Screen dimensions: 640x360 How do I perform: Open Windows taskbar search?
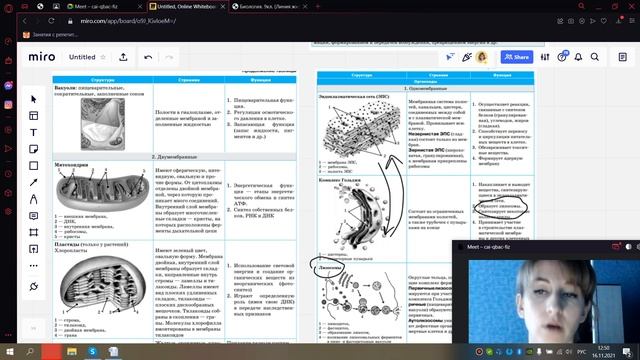click(30, 352)
